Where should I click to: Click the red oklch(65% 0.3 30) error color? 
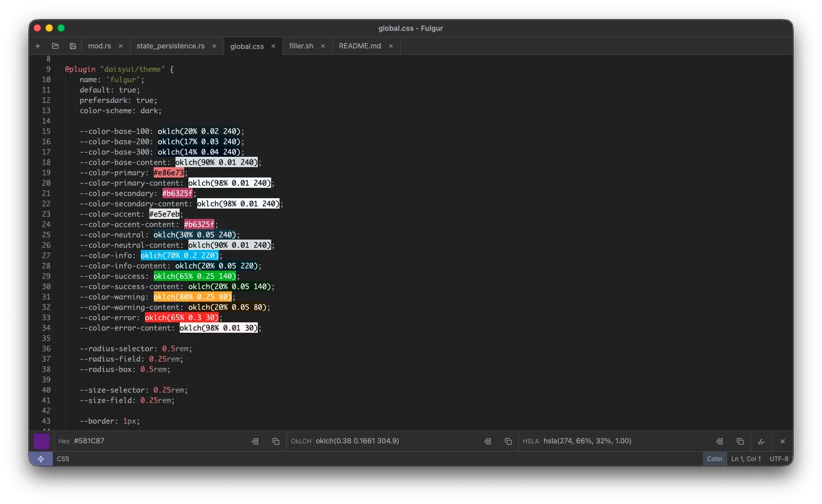[182, 318]
